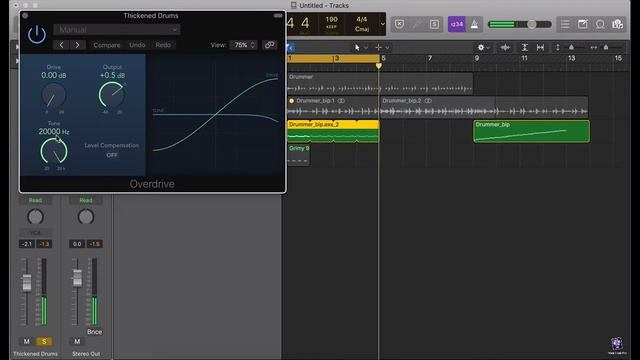Image resolution: width=640 pixels, height=360 pixels.
Task: Click the Tone value 20000 Hz
Action: point(54,131)
